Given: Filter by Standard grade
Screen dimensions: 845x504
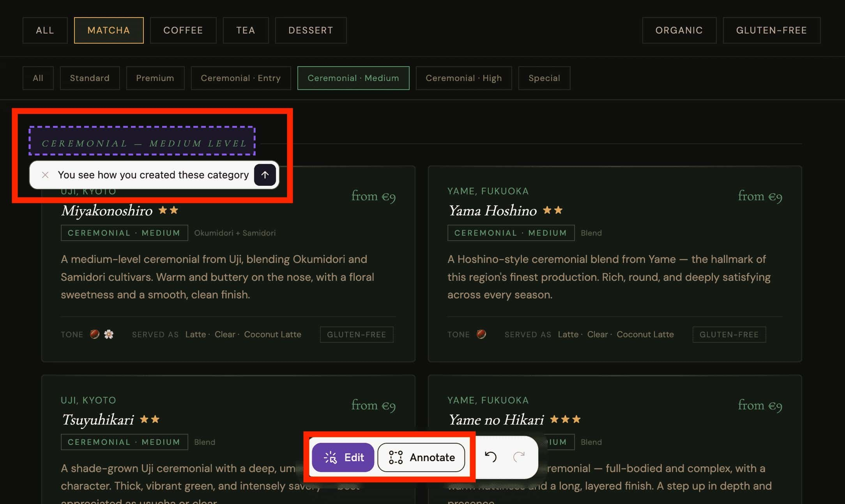Looking at the screenshot, I should pyautogui.click(x=90, y=78).
